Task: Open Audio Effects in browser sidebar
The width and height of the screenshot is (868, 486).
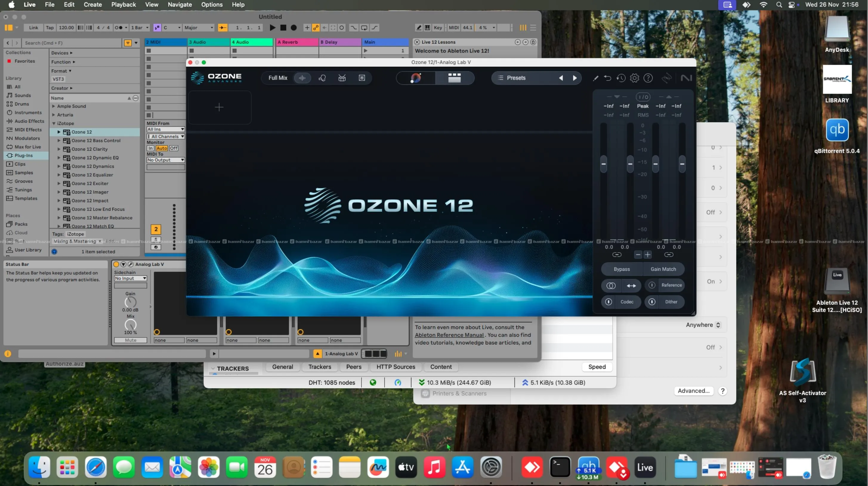Action: click(x=29, y=121)
